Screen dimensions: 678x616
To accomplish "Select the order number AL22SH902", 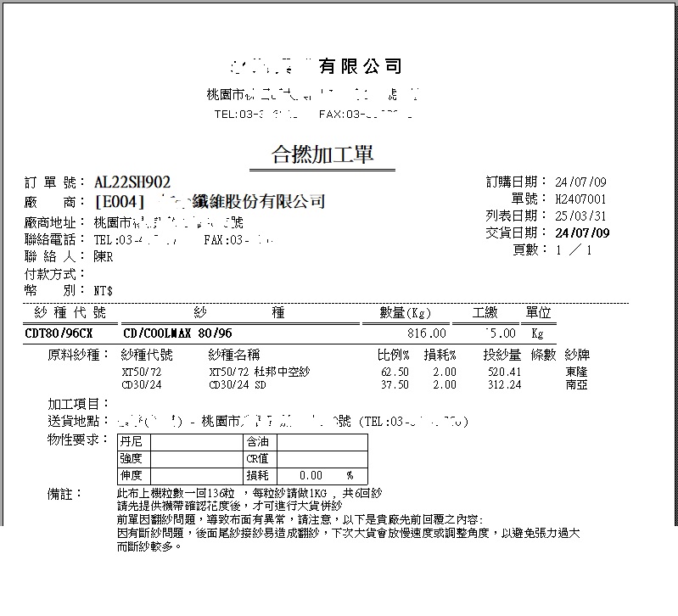I will pyautogui.click(x=132, y=182).
